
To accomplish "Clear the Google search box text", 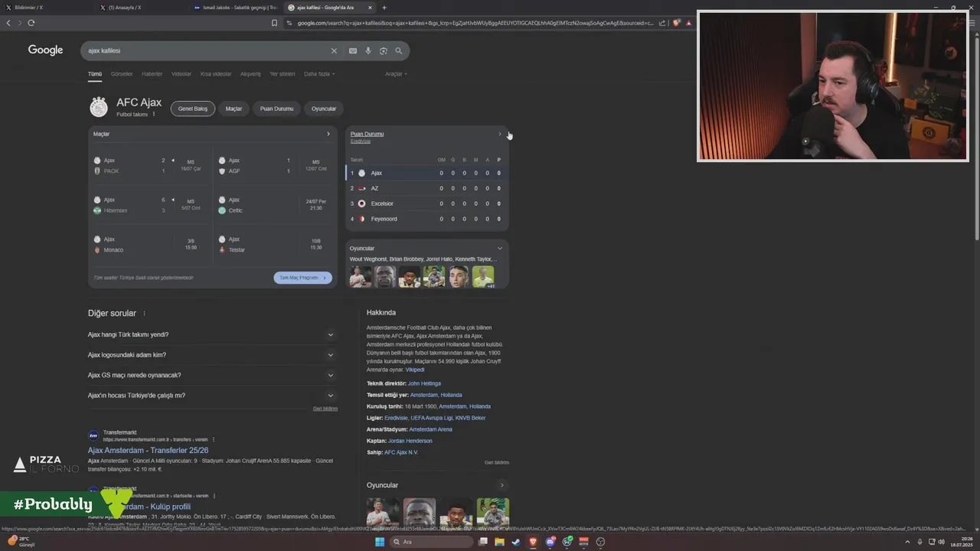I will [334, 51].
